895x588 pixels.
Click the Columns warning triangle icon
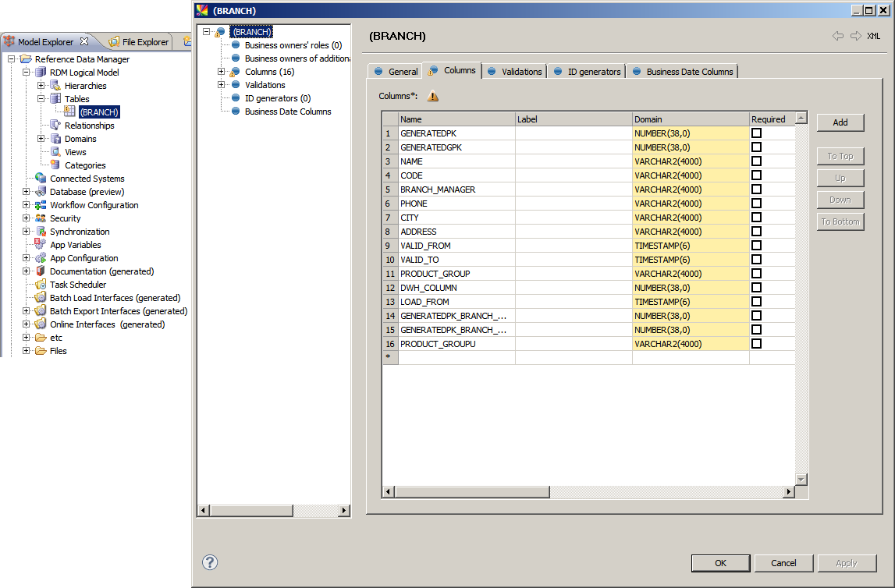pyautogui.click(x=432, y=96)
